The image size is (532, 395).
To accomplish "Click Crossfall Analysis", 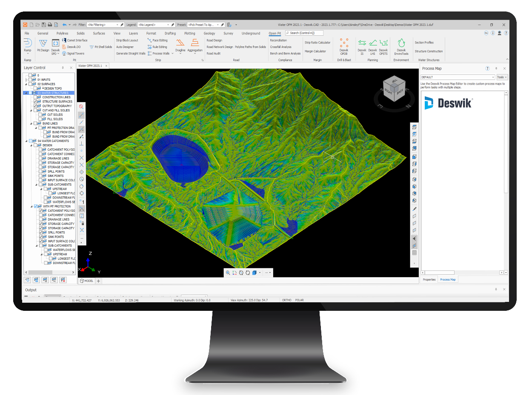I will 280,47.
